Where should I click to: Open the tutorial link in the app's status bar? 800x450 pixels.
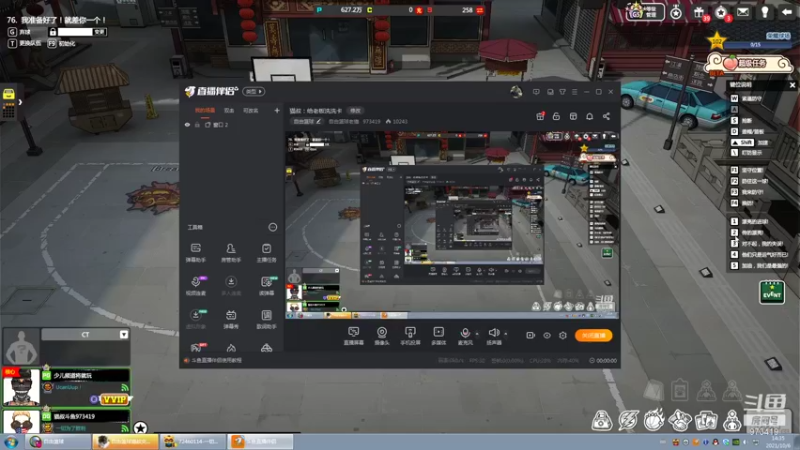(x=216, y=360)
